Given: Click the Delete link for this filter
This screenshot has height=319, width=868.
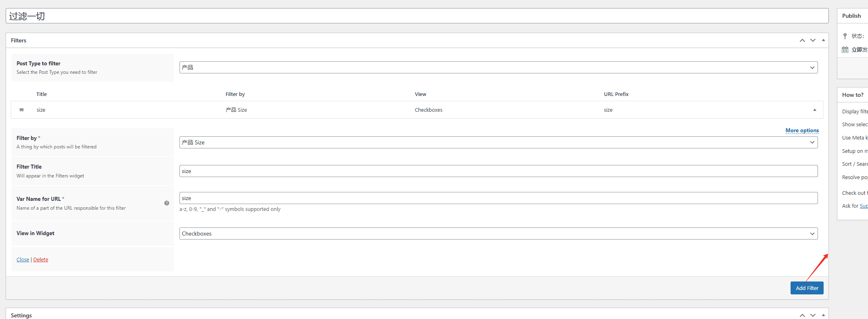Looking at the screenshot, I should point(41,259).
